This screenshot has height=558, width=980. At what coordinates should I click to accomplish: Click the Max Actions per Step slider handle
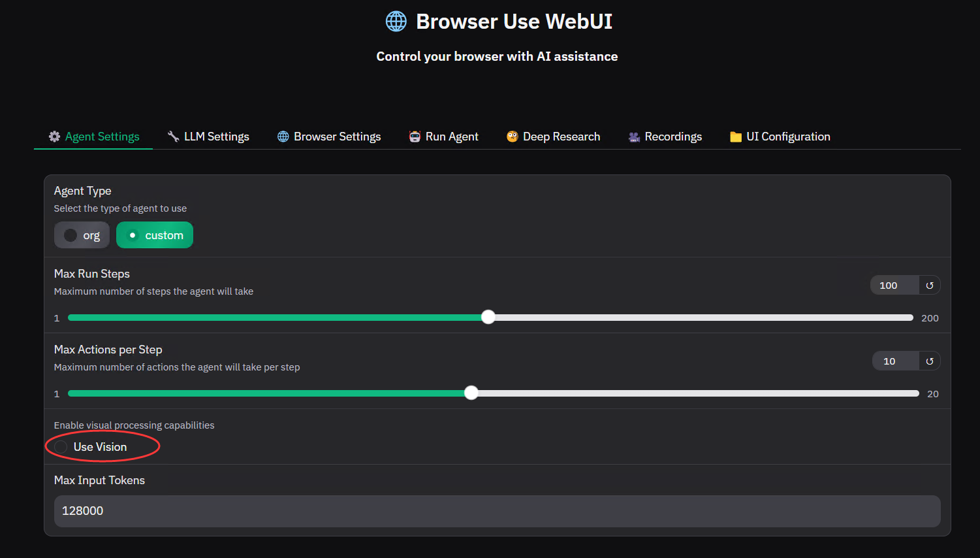point(471,393)
